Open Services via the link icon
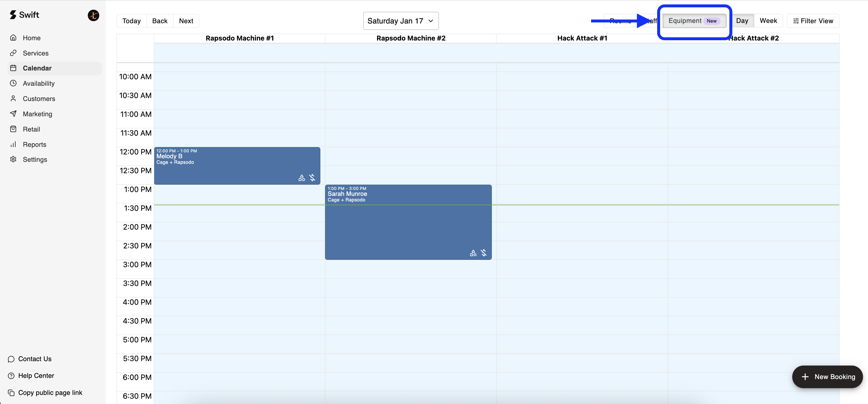The width and height of the screenshot is (868, 404). [x=13, y=53]
